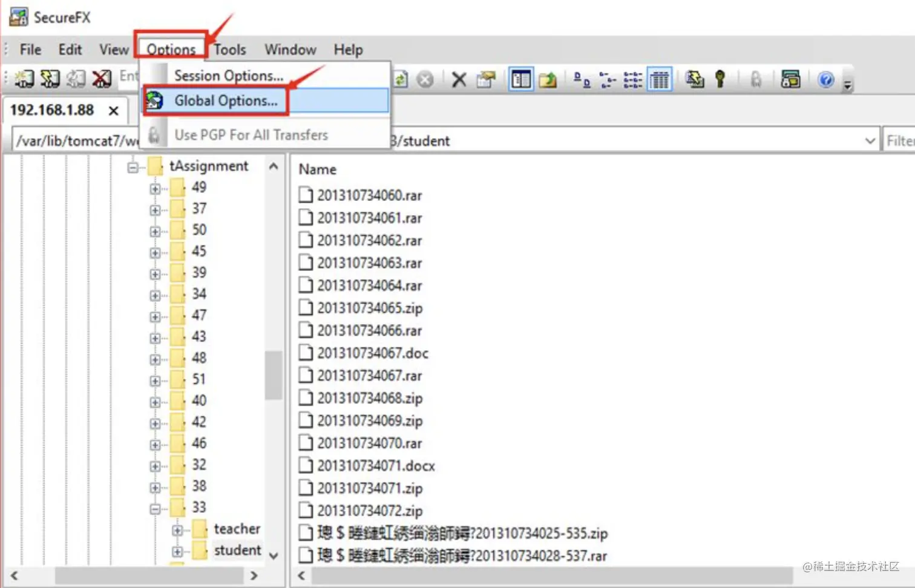The image size is (915, 588).
Task: Open the Tools menu
Action: 230,50
